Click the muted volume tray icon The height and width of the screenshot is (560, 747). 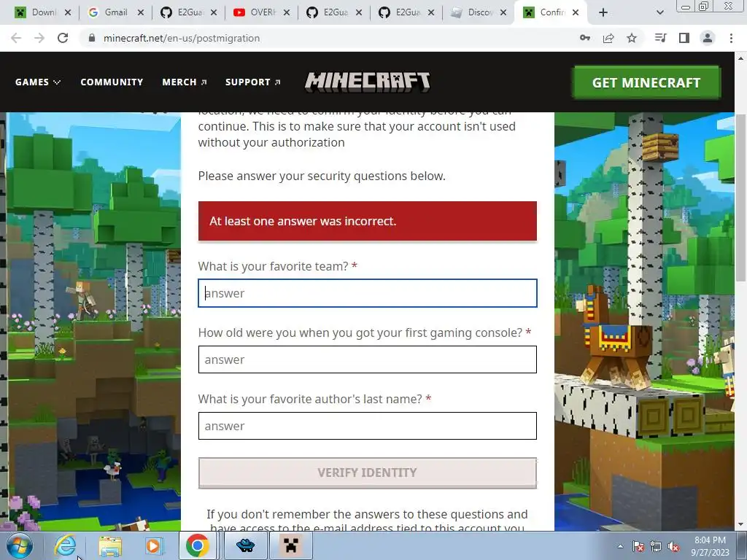pos(673,546)
